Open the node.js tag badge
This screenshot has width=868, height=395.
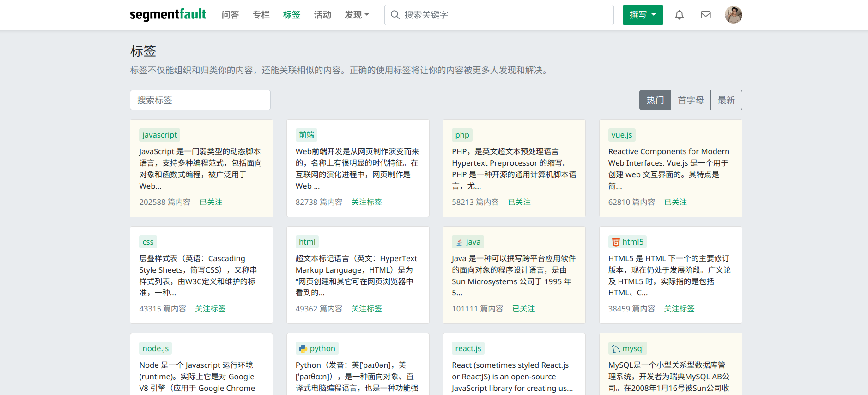(x=155, y=348)
